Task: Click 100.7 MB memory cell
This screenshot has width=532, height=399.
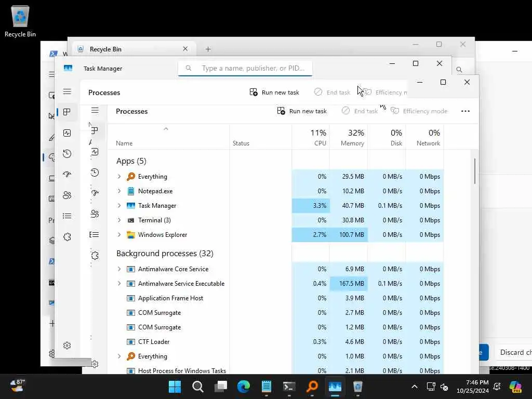Action: [349, 235]
